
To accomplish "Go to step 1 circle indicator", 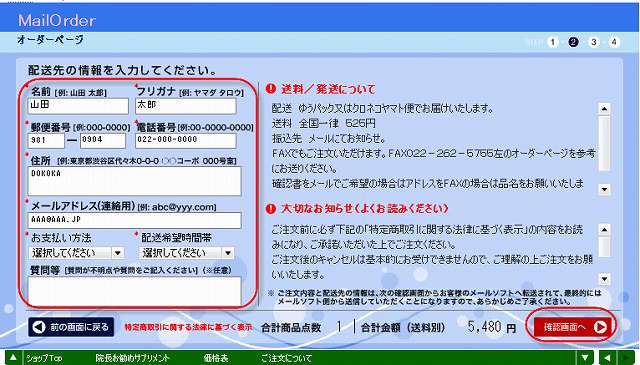I will point(553,42).
